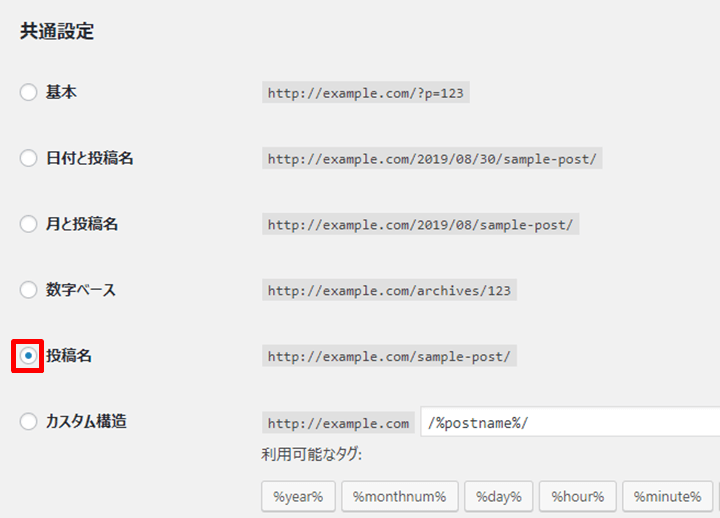Viewport: 720px width, 518px height.
Task: Click the http://example.com/?p=123 sample URL
Action: (366, 93)
